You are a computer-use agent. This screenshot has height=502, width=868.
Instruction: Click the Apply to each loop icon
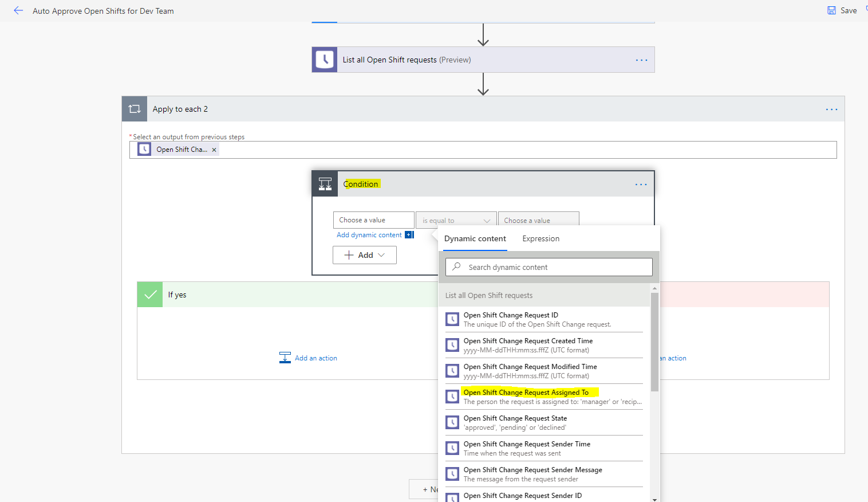(134, 109)
